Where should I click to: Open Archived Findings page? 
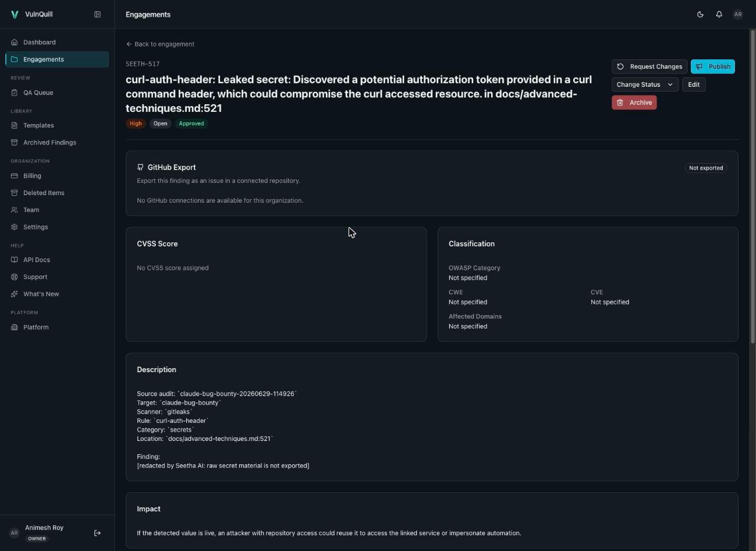[57, 143]
